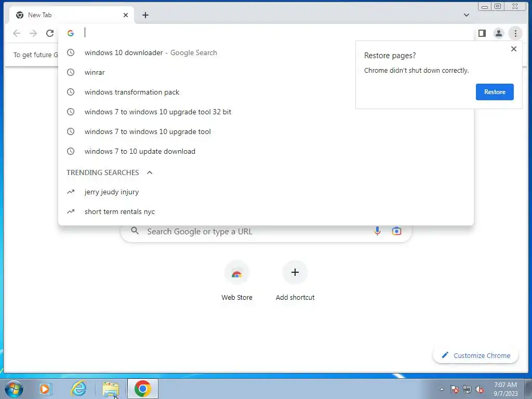Open the Web Store shortcut
The image size is (532, 399).
tap(237, 281)
